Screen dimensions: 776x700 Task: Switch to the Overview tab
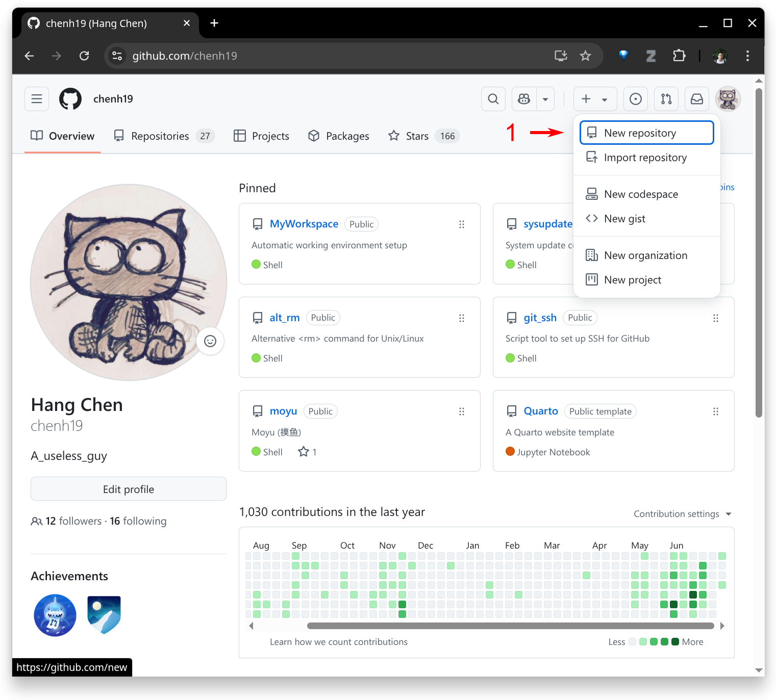pos(63,136)
